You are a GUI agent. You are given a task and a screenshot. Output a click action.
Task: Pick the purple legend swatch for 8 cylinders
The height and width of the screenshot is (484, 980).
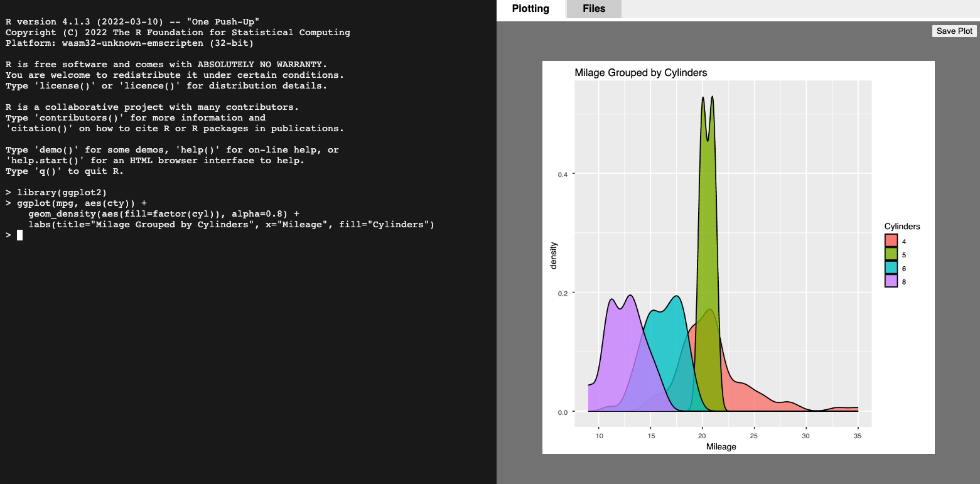click(891, 282)
